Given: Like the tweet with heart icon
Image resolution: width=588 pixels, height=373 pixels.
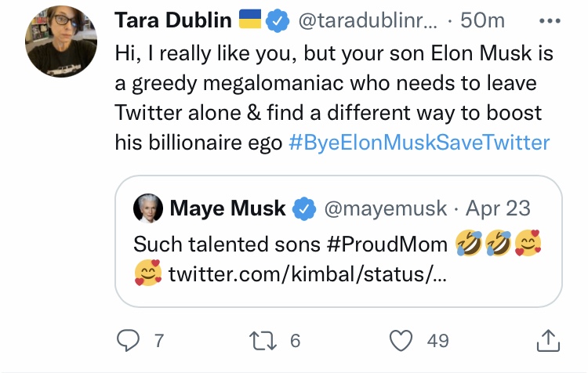Looking at the screenshot, I should tap(401, 340).
